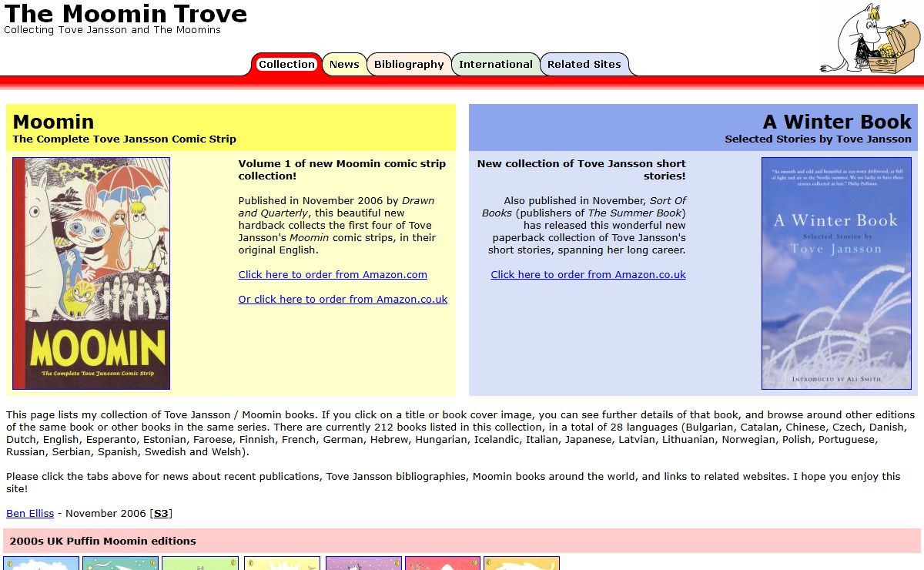Select the blue Puffin book thumbnail
This screenshot has height=570, width=924.
pos(42,563)
